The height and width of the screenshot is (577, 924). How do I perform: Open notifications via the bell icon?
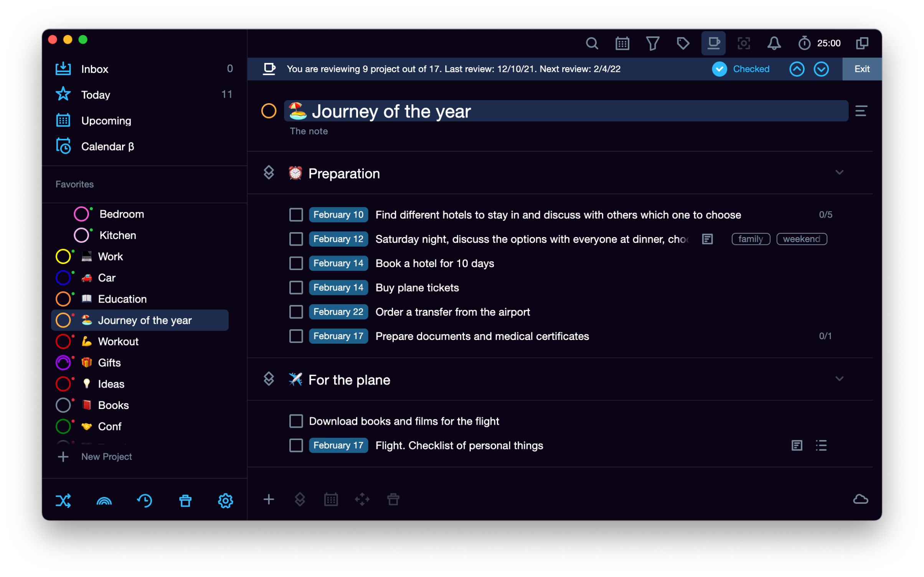click(x=774, y=43)
